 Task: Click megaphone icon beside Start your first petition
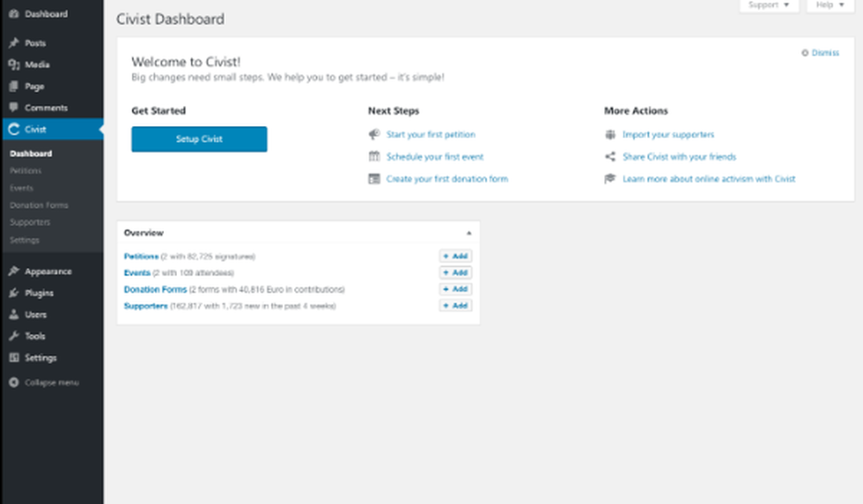pos(375,135)
